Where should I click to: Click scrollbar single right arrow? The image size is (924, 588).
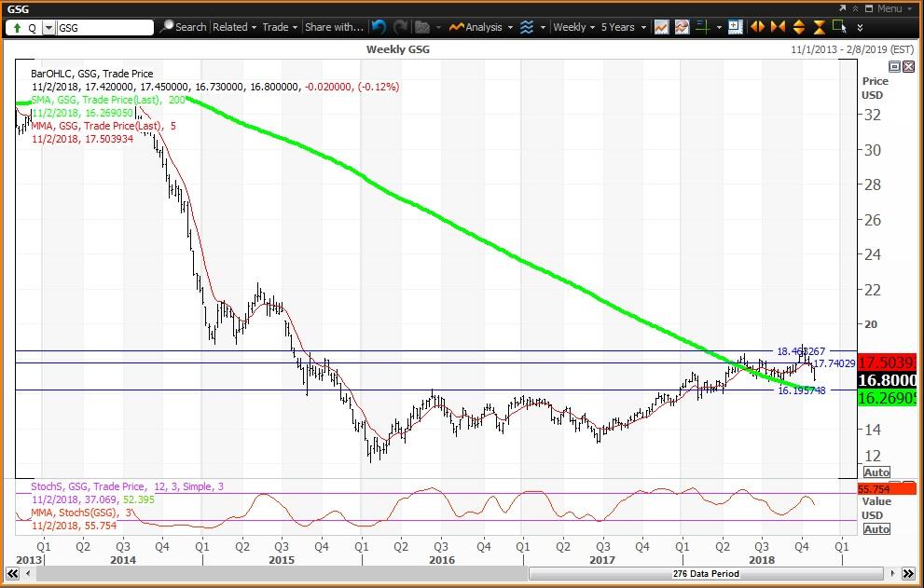(x=892, y=573)
